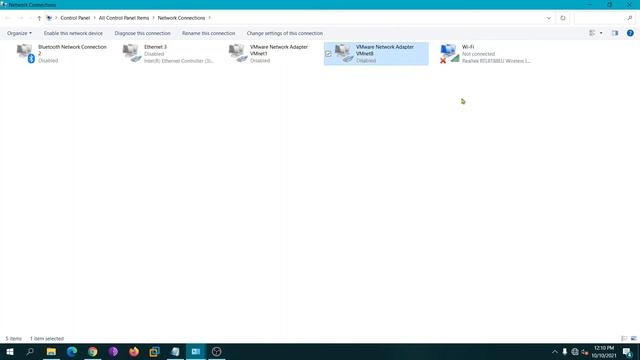Expand chevron after Control Panel breadcrumb
The height and width of the screenshot is (360, 640).
[x=94, y=18]
